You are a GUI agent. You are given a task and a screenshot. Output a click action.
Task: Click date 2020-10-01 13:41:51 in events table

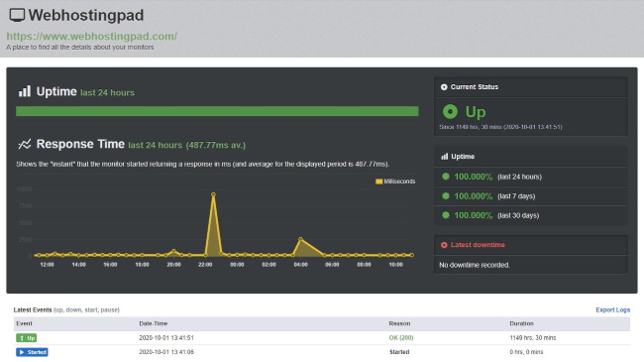tap(166, 338)
